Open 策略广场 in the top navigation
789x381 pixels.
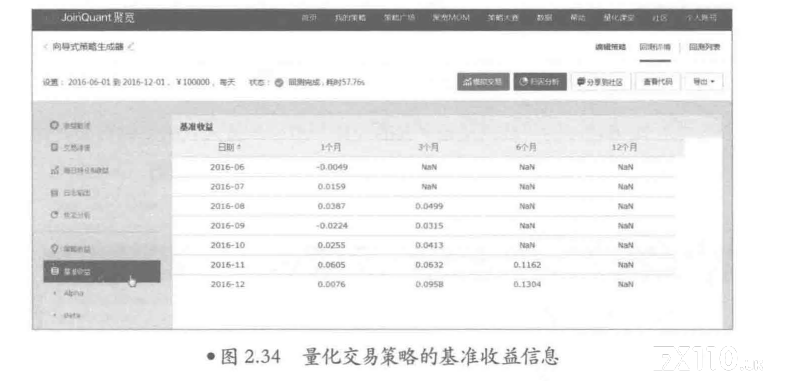coord(400,18)
